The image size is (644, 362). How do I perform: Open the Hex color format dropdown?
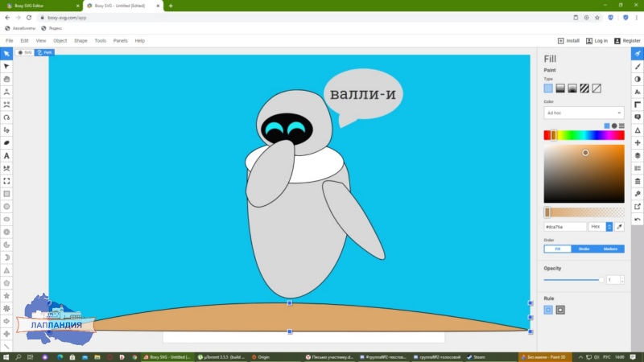(601, 227)
